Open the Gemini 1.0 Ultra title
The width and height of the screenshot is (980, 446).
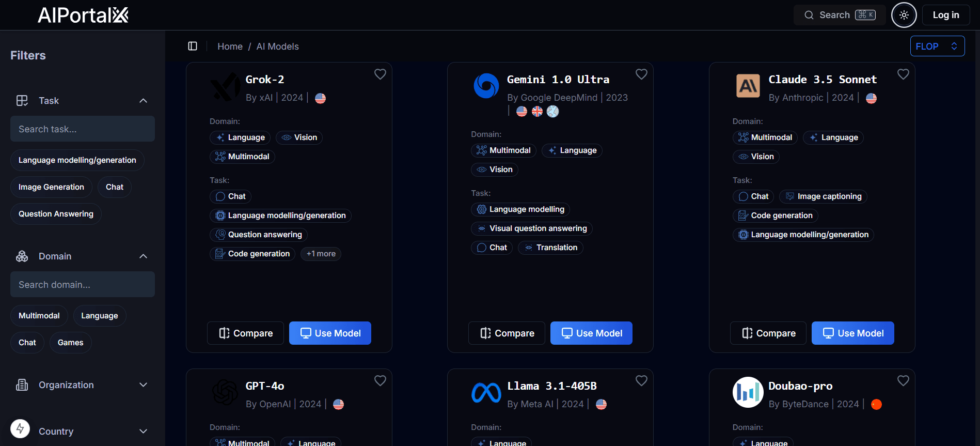tap(558, 80)
